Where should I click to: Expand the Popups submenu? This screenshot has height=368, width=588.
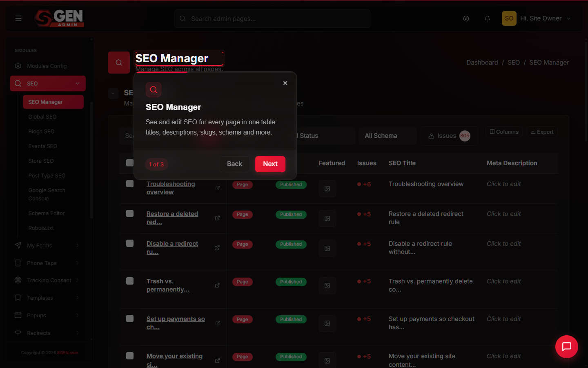pyautogui.click(x=78, y=315)
